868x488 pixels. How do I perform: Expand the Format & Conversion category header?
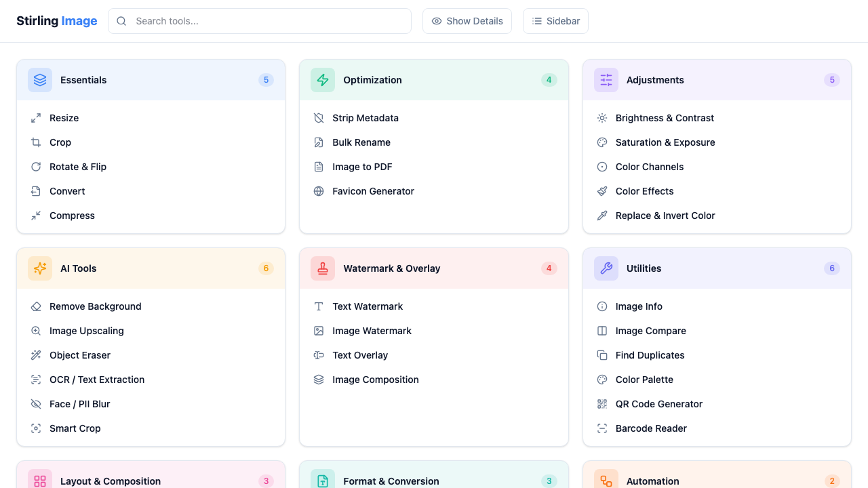434,474
